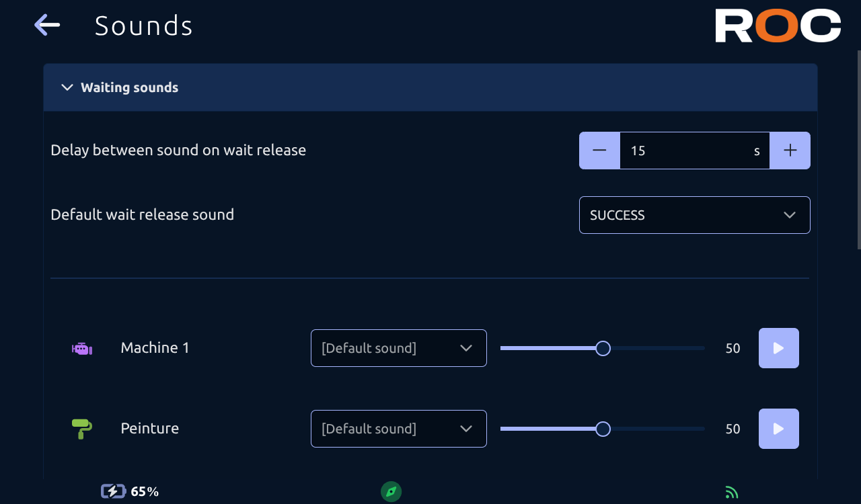The image size is (861, 504).
Task: Click the Peinture paint roller icon
Action: pyautogui.click(x=82, y=429)
